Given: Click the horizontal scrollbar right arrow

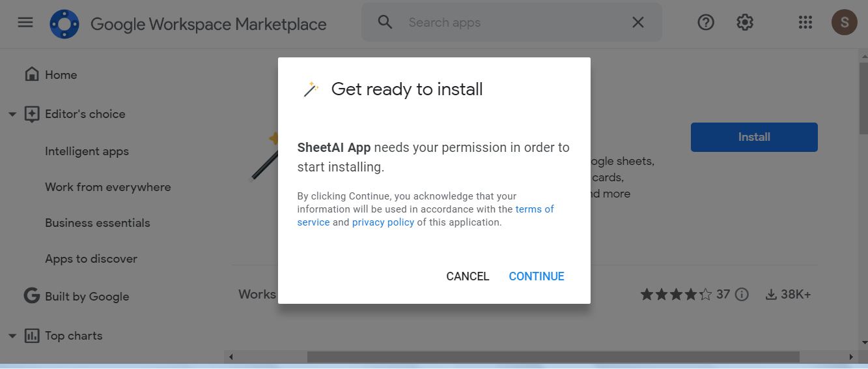Looking at the screenshot, I should click(x=850, y=357).
